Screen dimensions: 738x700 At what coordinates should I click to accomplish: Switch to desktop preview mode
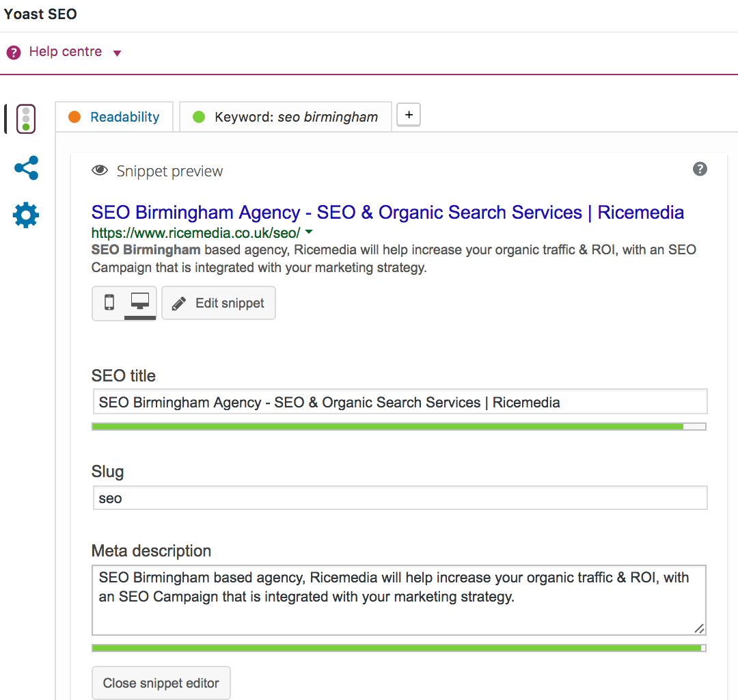(x=140, y=303)
